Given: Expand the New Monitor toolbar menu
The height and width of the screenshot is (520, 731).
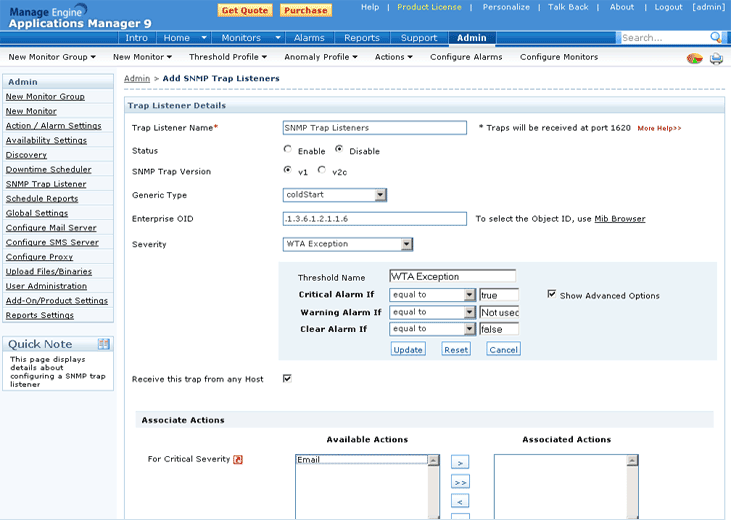Looking at the screenshot, I should tap(143, 57).
